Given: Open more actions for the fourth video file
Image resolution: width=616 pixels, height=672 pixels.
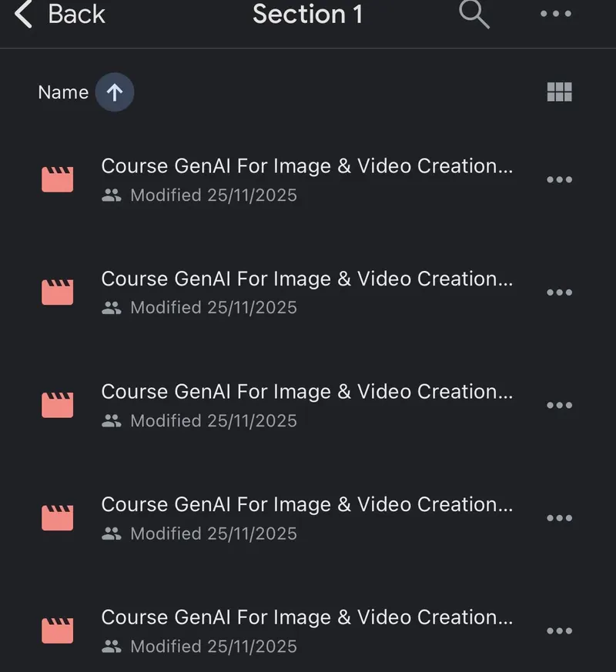Looking at the screenshot, I should pos(560,518).
